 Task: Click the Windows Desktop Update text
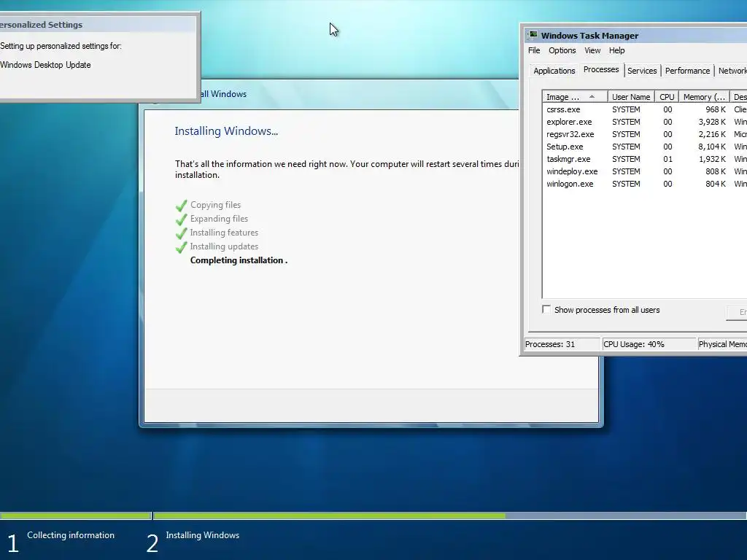[x=45, y=65]
